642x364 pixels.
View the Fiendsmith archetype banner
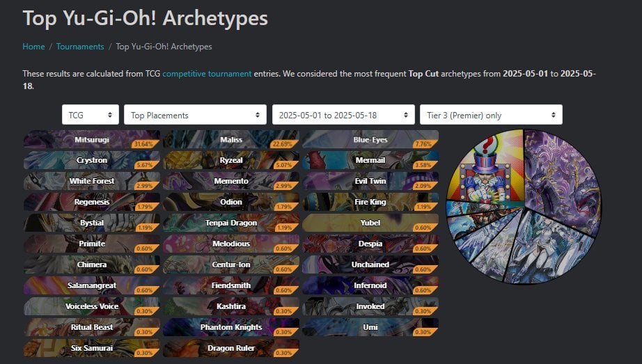(x=231, y=285)
